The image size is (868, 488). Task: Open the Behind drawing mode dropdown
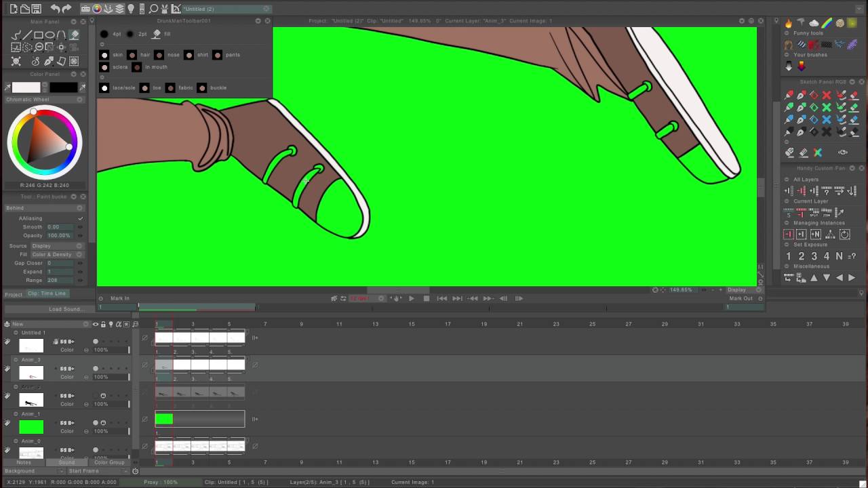[x=43, y=208]
